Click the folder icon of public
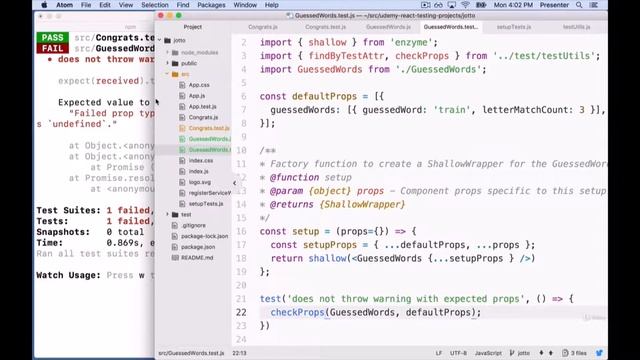The image size is (640, 360). click(175, 63)
